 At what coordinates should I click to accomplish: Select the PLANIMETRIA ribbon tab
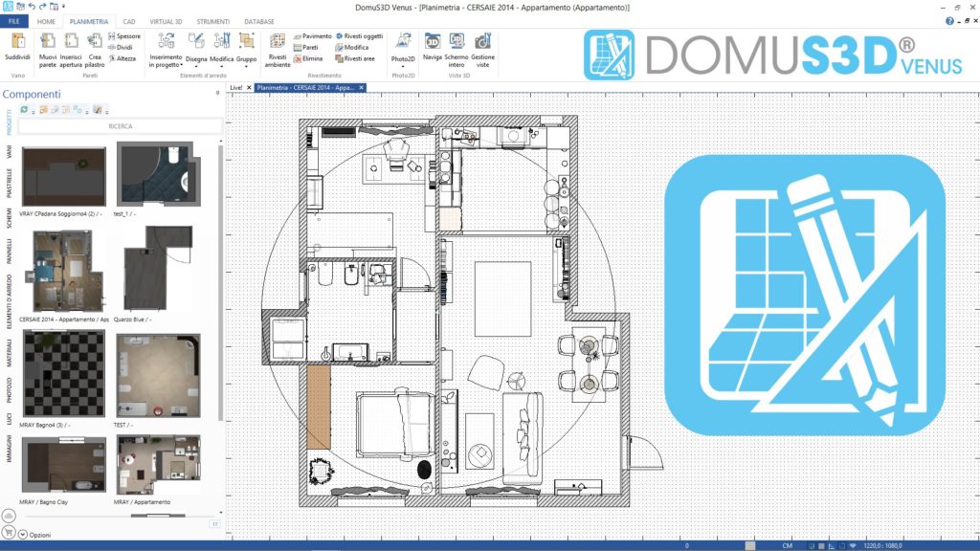tap(89, 21)
